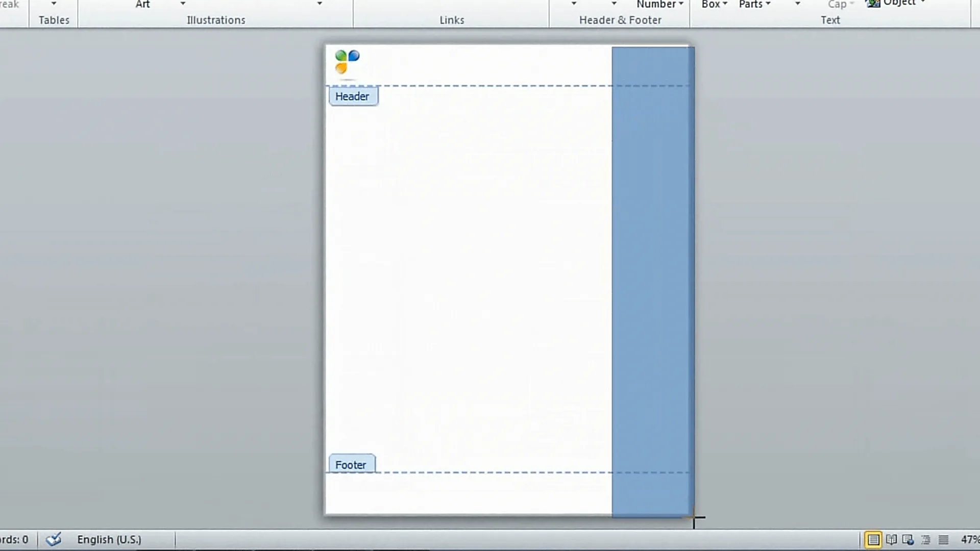Click the spelling check icon in status bar
980x551 pixels.
click(x=53, y=539)
